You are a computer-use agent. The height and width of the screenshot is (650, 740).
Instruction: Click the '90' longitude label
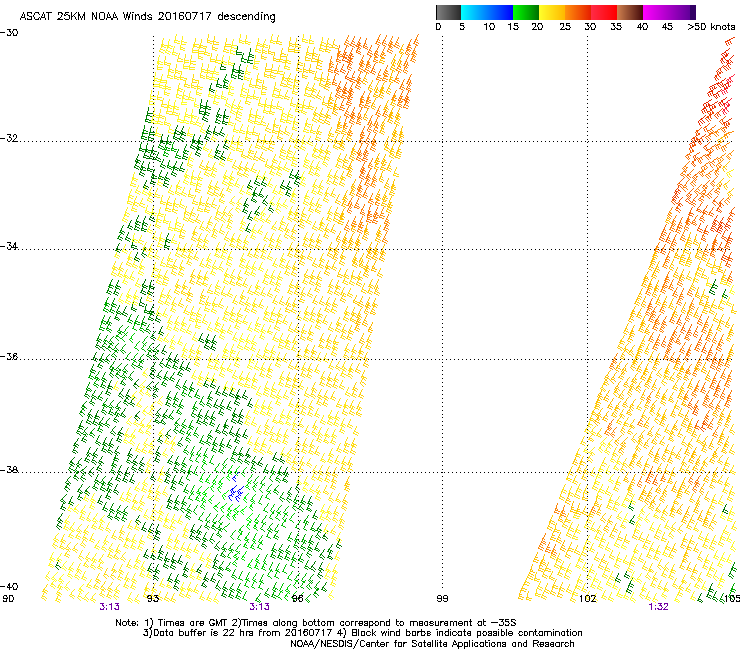pyautogui.click(x=8, y=599)
